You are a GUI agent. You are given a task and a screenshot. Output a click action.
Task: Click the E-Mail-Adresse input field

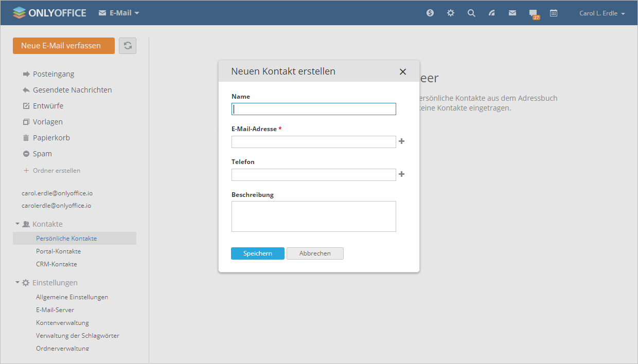point(314,142)
